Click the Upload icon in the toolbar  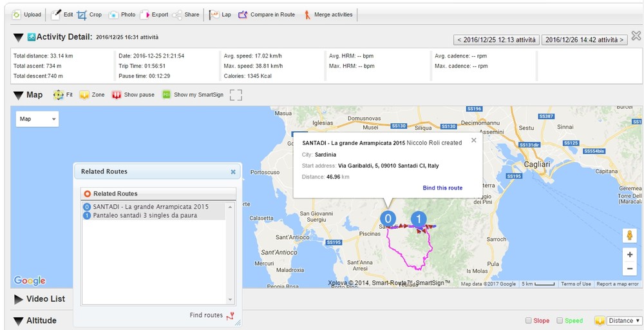[16, 15]
